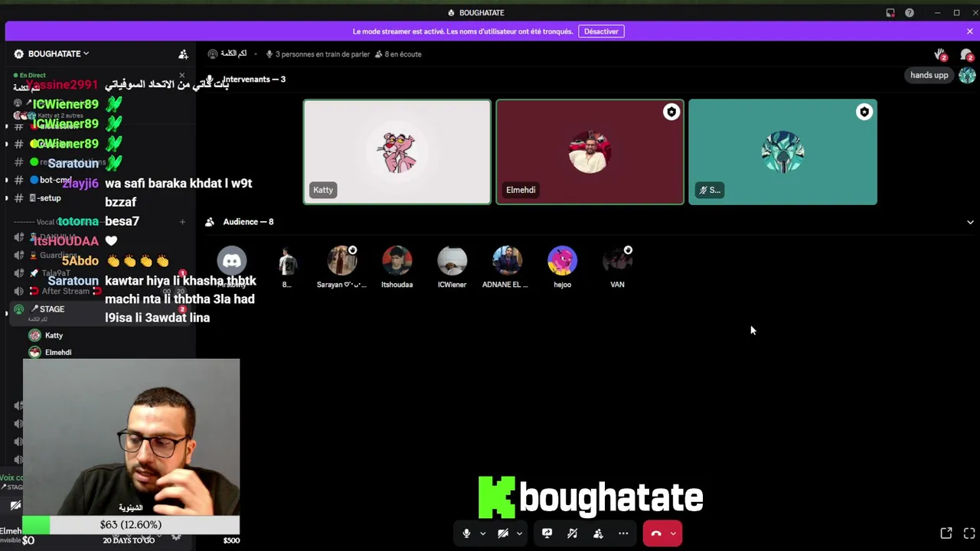Pop out the stage window
Screen dimensions: 980x551
tap(946, 533)
